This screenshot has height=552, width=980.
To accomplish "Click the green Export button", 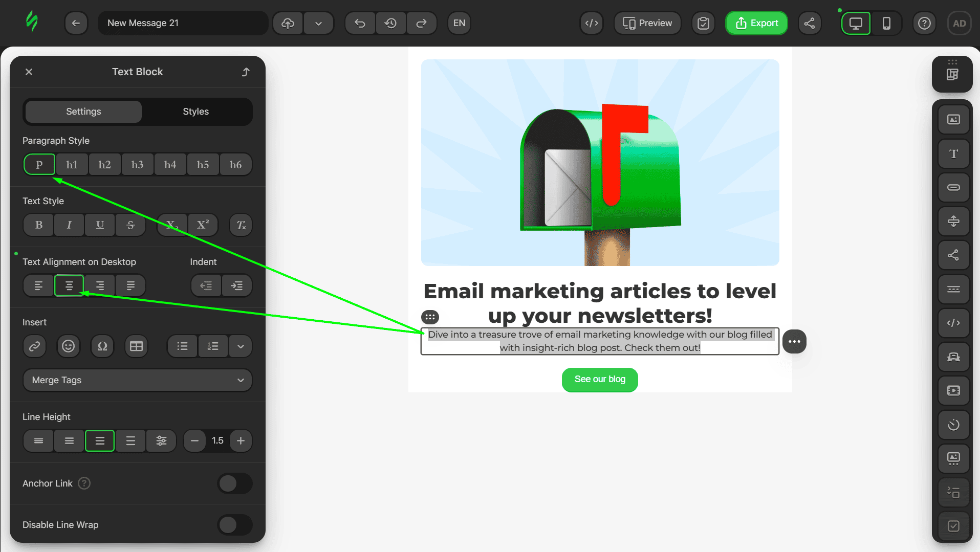I will (756, 23).
